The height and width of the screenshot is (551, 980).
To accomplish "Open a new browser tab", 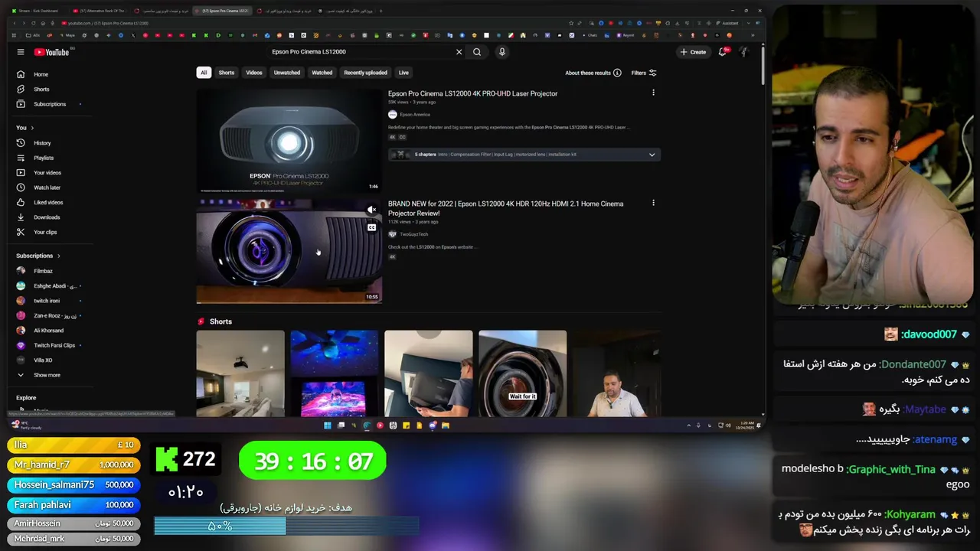I will [381, 11].
